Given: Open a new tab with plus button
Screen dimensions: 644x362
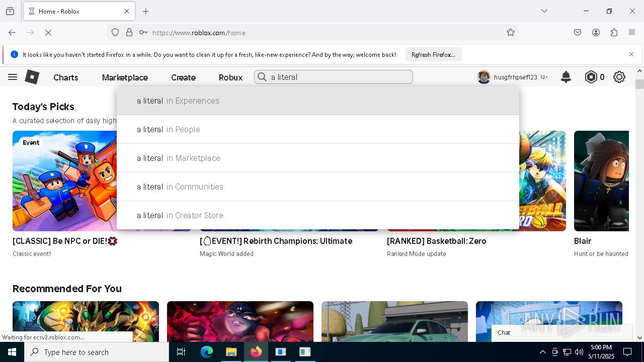Looking at the screenshot, I should coord(146,11).
